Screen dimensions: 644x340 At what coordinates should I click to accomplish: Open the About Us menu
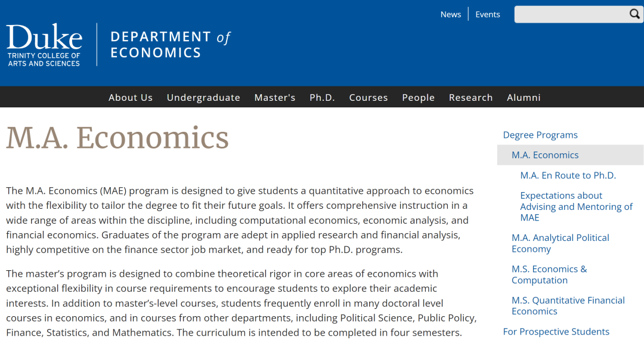[x=131, y=97]
